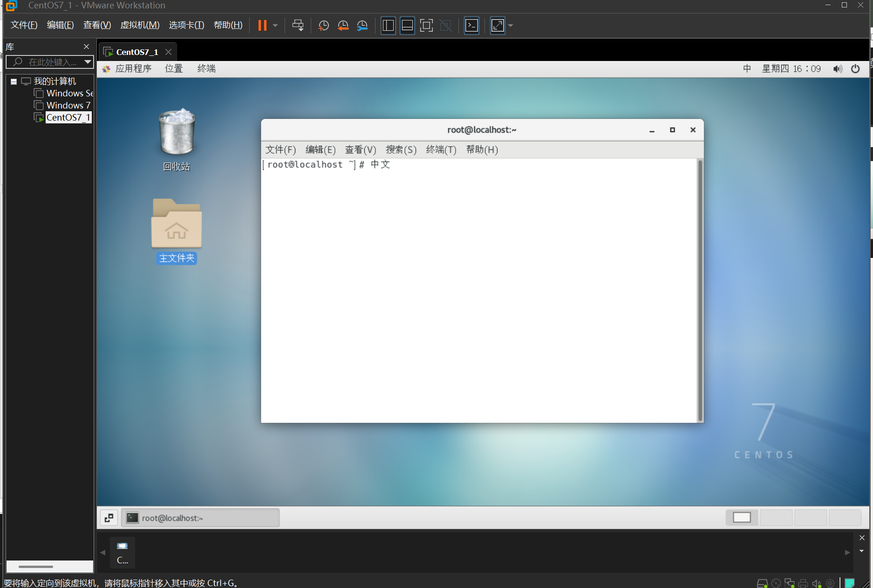Viewport: 873px width, 588px height.
Task: Click the show desktop button in CentOS taskbar
Action: point(109,518)
